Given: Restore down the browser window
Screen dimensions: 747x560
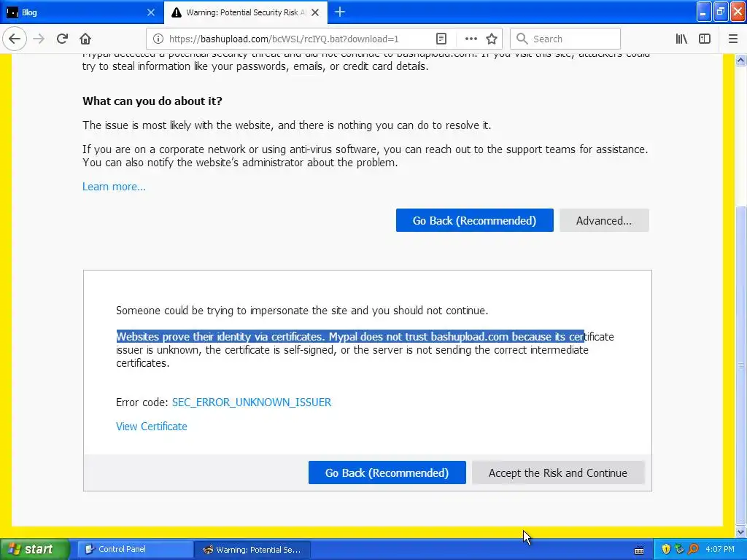Looking at the screenshot, I should click(721, 12).
